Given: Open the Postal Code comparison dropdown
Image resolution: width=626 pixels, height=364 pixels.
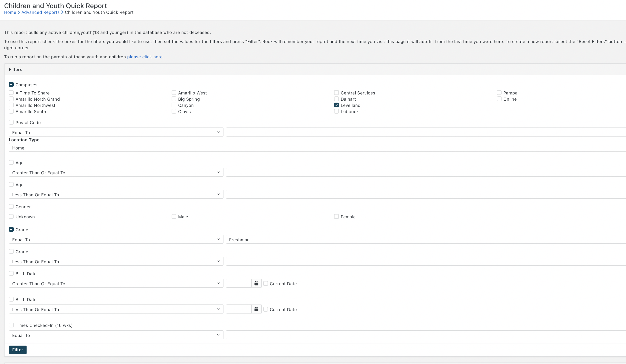Looking at the screenshot, I should 116,132.
